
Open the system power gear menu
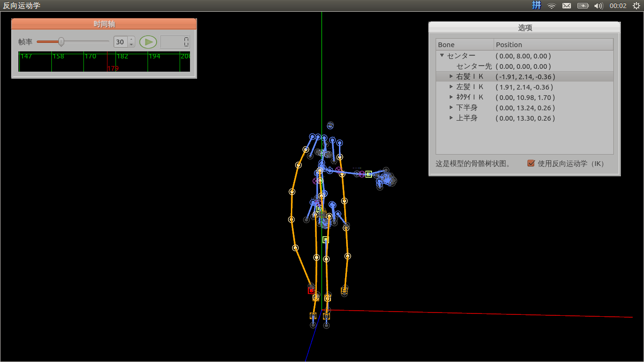636,6
